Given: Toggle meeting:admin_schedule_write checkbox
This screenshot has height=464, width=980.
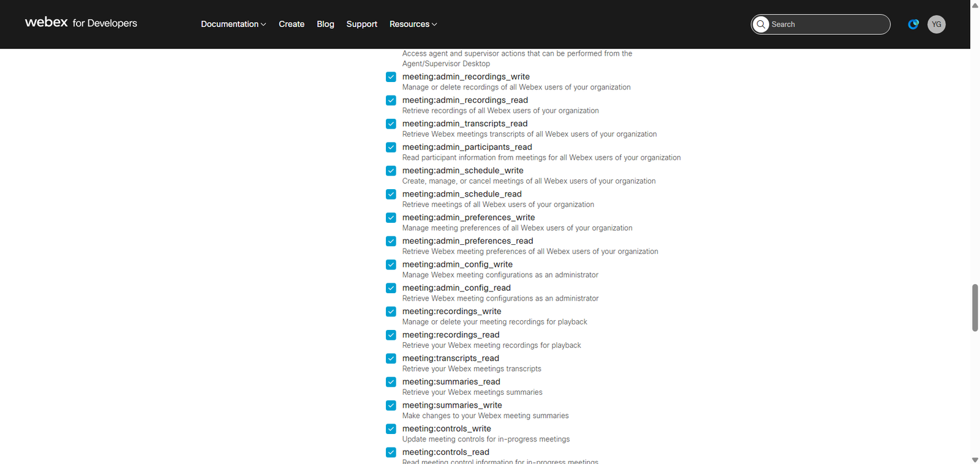Looking at the screenshot, I should point(391,171).
